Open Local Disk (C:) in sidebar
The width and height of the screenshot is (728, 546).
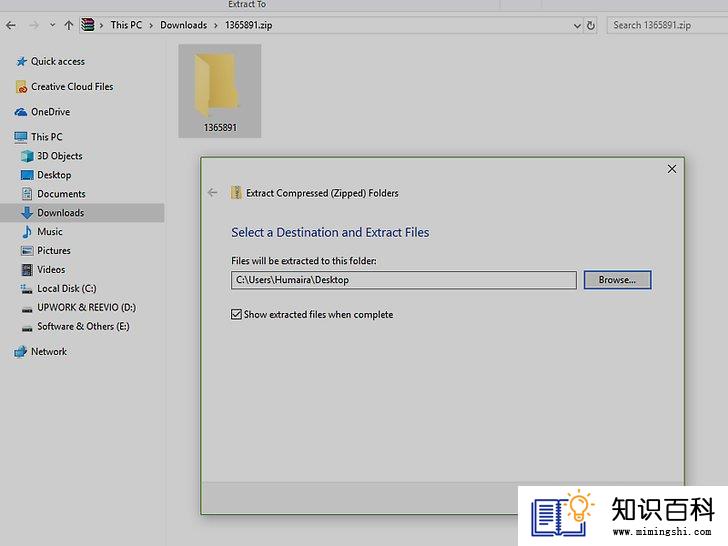click(x=67, y=289)
